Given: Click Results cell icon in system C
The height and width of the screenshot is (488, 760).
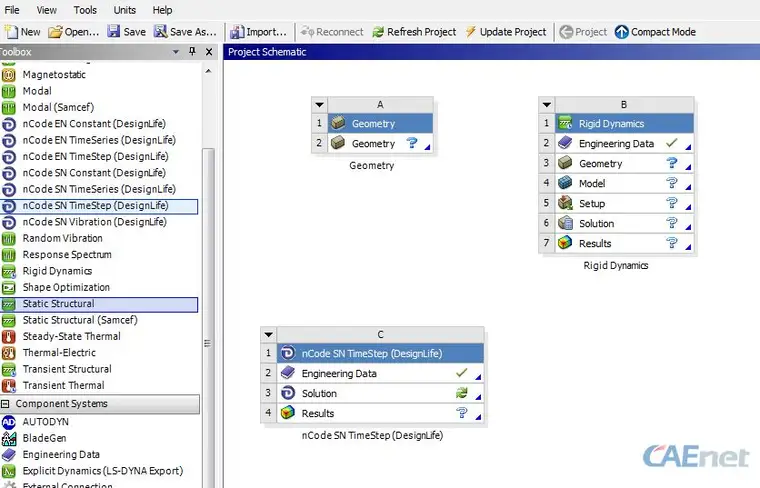Looking at the screenshot, I should (287, 413).
